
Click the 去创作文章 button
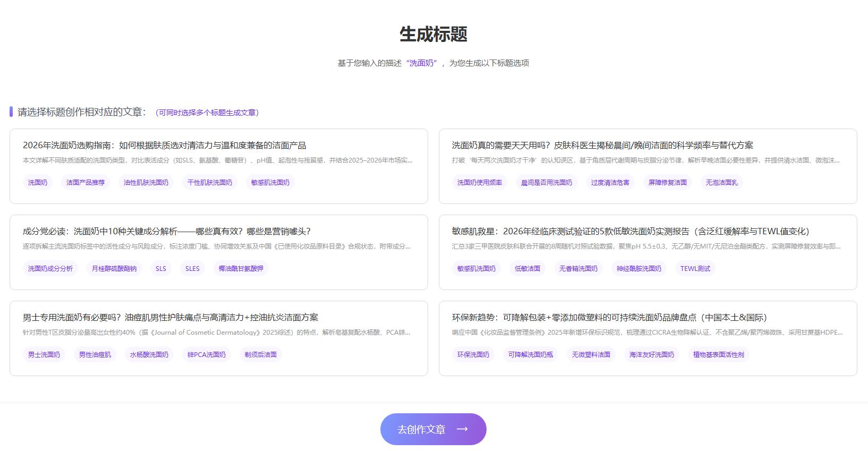[433, 429]
